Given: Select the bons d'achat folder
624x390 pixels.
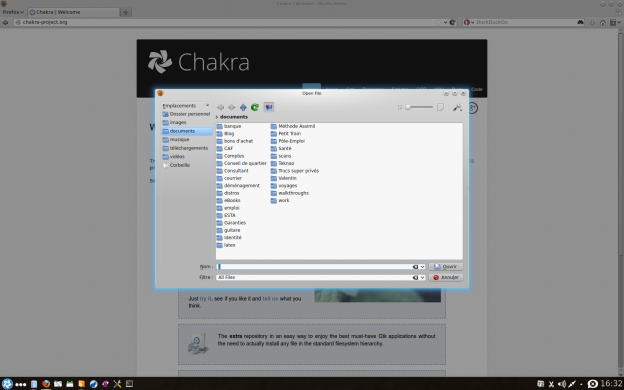Looking at the screenshot, I should (235, 141).
